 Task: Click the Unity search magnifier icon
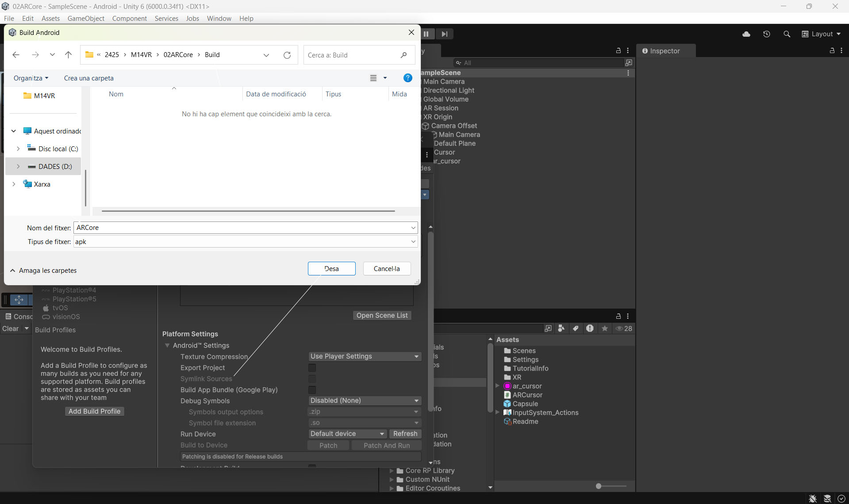pos(787,34)
